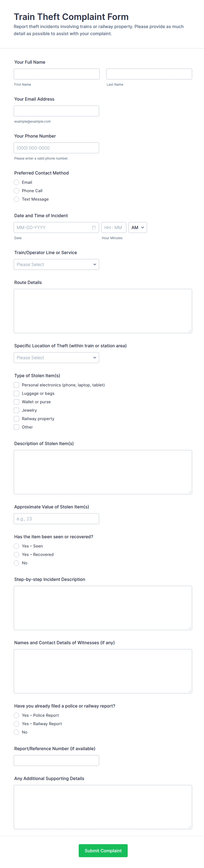Focus the phone number input
This screenshot has width=204, height=868.
pos(56,148)
